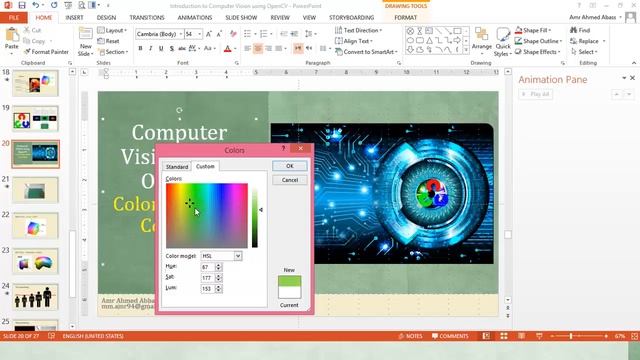640x360 pixels.
Task: Apply bullet list formatting
Action: pyautogui.click(x=247, y=34)
